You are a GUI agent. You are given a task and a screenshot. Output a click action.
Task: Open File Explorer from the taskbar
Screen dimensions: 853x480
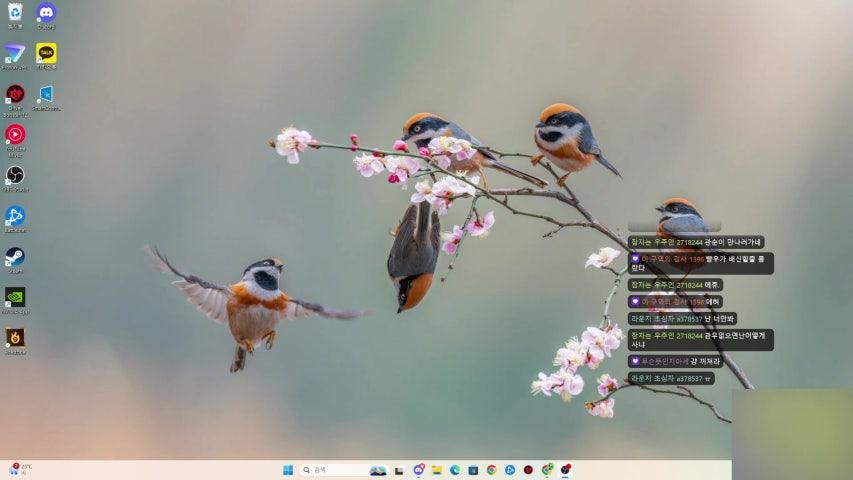[437, 470]
